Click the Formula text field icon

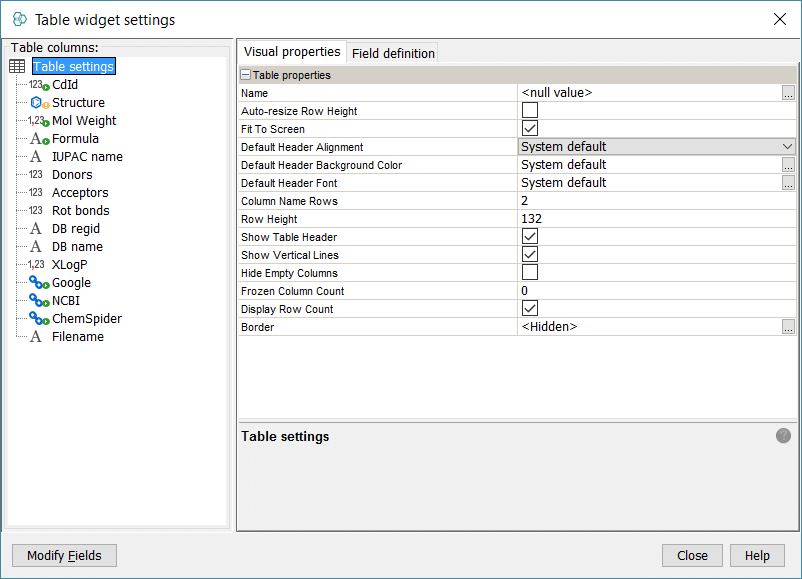[x=39, y=139]
